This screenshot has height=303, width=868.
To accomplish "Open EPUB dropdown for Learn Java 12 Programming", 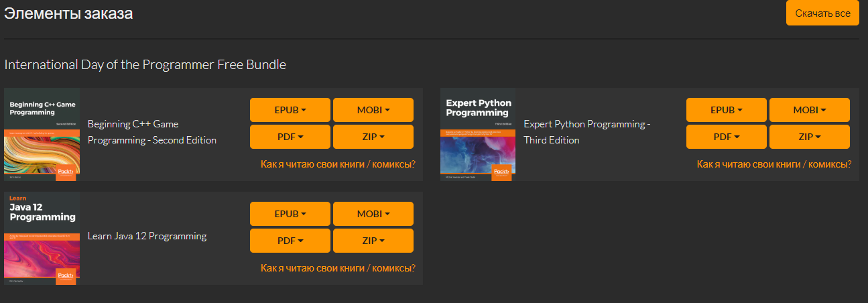I will [290, 214].
